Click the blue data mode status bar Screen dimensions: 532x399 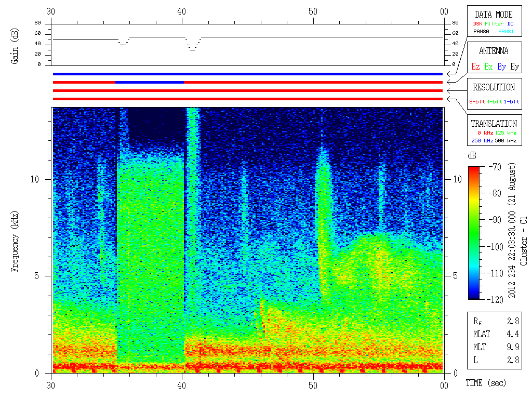pos(248,74)
